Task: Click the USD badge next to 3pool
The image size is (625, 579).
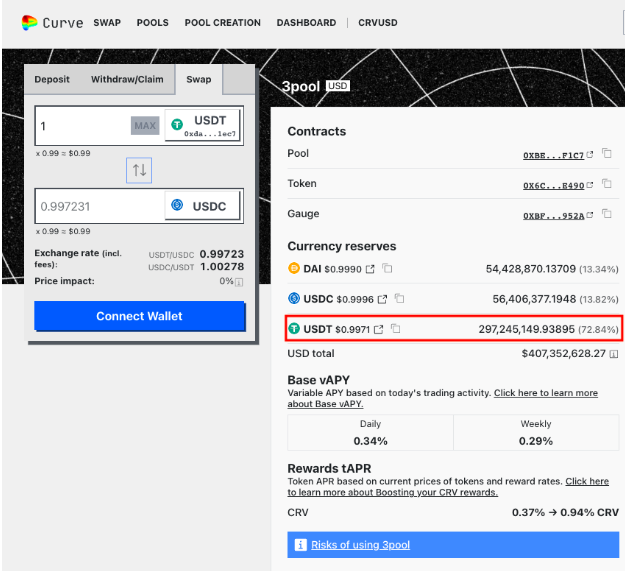Action: click(x=338, y=86)
